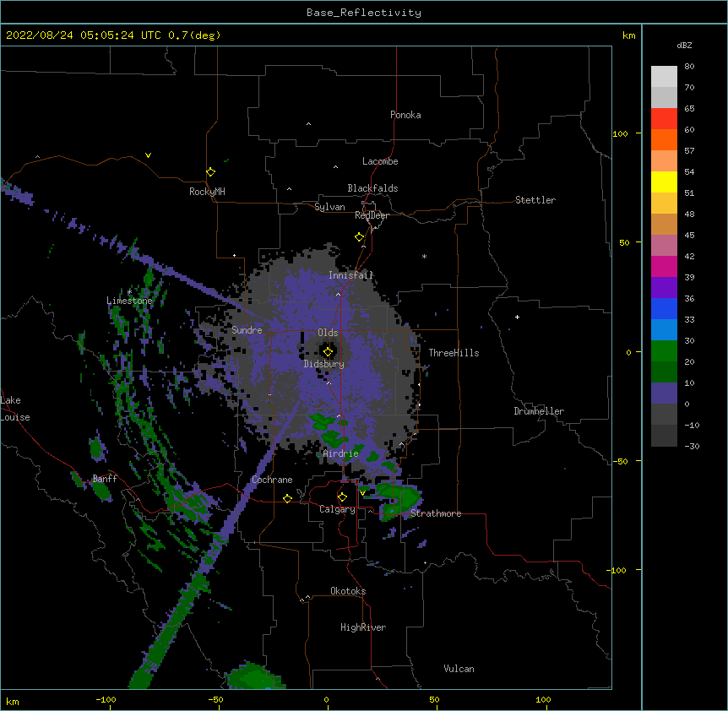The height and width of the screenshot is (711, 728).
Task: Click the 50 km mark on bottom axis
Action: (434, 699)
